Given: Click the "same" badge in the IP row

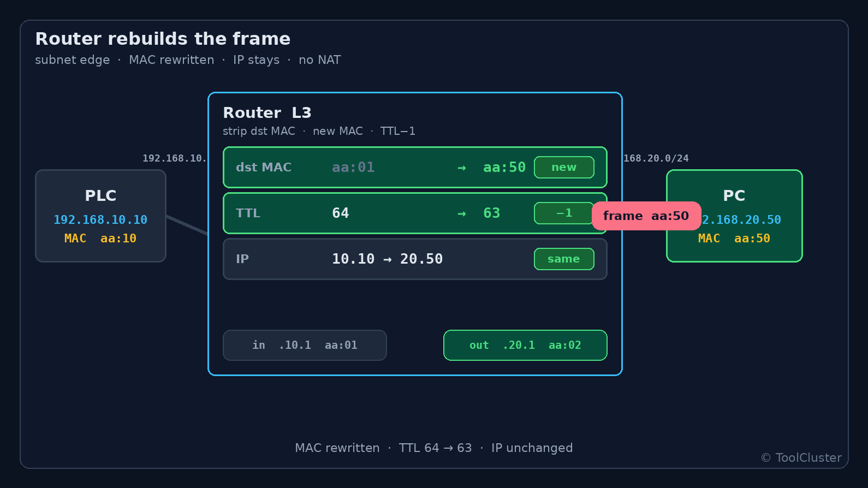Looking at the screenshot, I should pyautogui.click(x=564, y=259).
